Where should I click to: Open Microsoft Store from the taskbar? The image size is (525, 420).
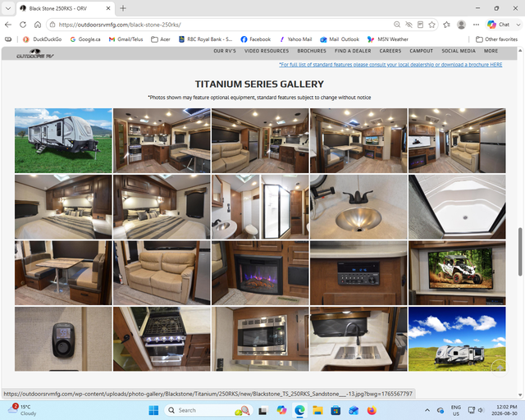336,410
